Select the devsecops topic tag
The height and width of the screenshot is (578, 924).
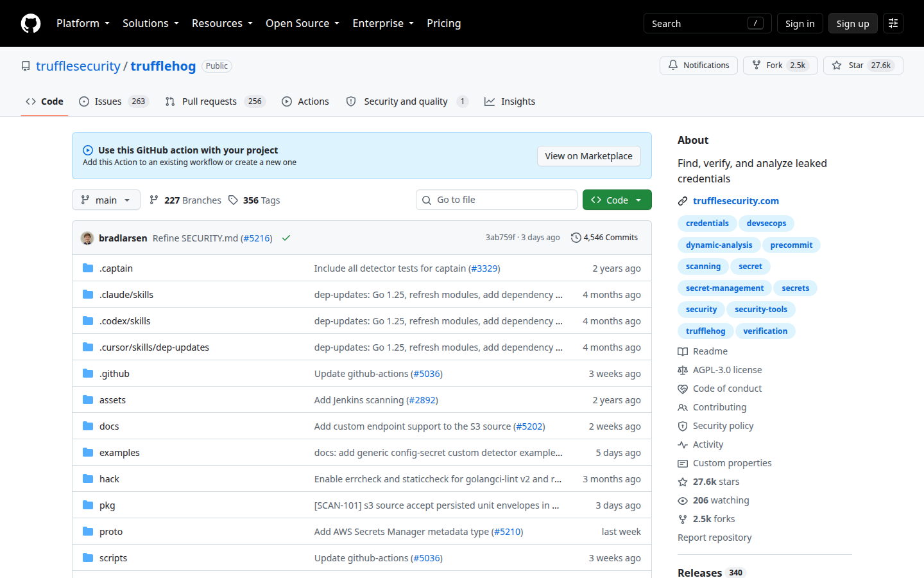pyautogui.click(x=766, y=223)
